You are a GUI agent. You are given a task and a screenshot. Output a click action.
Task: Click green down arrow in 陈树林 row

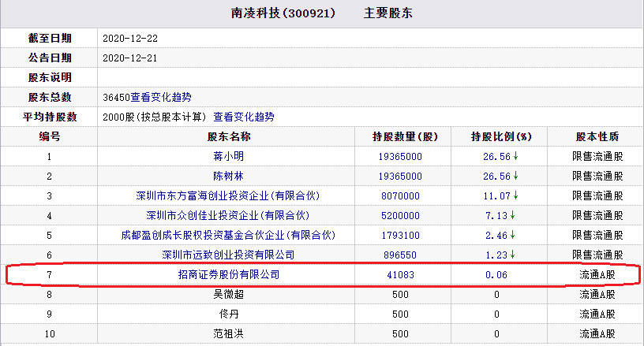515,176
